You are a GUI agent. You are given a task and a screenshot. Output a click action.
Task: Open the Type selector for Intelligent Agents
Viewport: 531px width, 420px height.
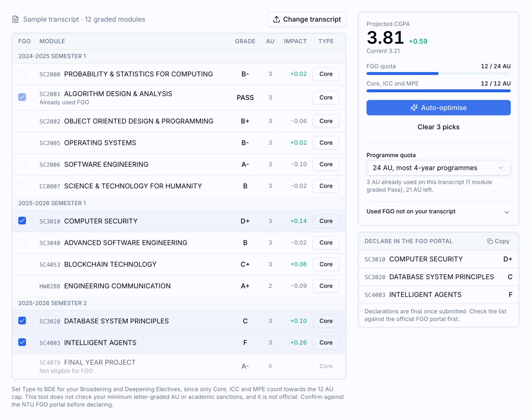click(326, 342)
